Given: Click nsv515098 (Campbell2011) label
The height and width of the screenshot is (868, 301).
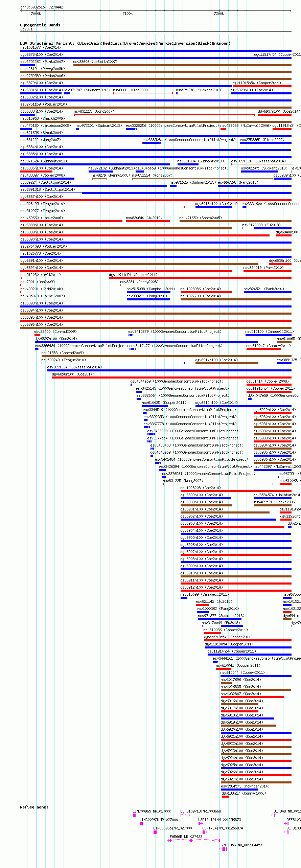Looking at the screenshot, I should (x=151, y=289).
